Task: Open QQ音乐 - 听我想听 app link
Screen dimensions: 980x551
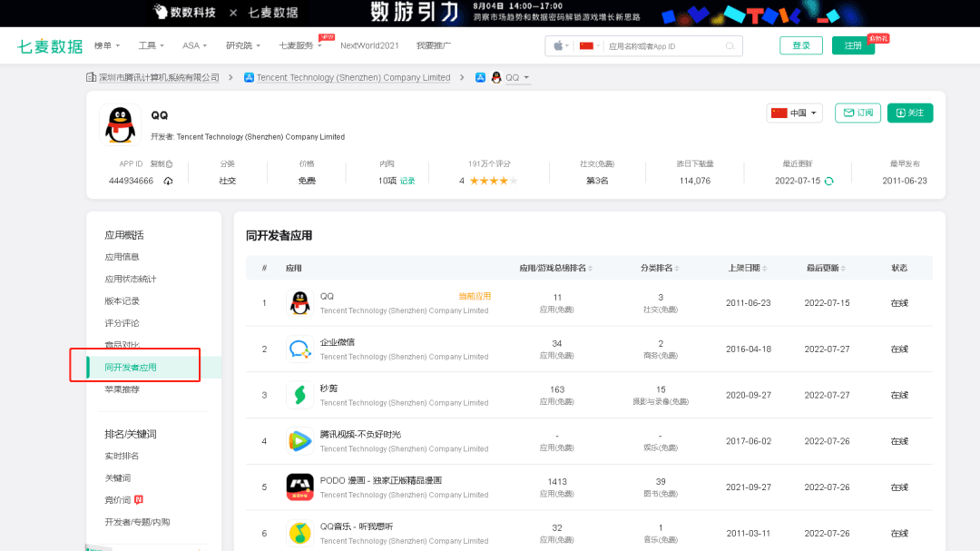Action: click(357, 526)
